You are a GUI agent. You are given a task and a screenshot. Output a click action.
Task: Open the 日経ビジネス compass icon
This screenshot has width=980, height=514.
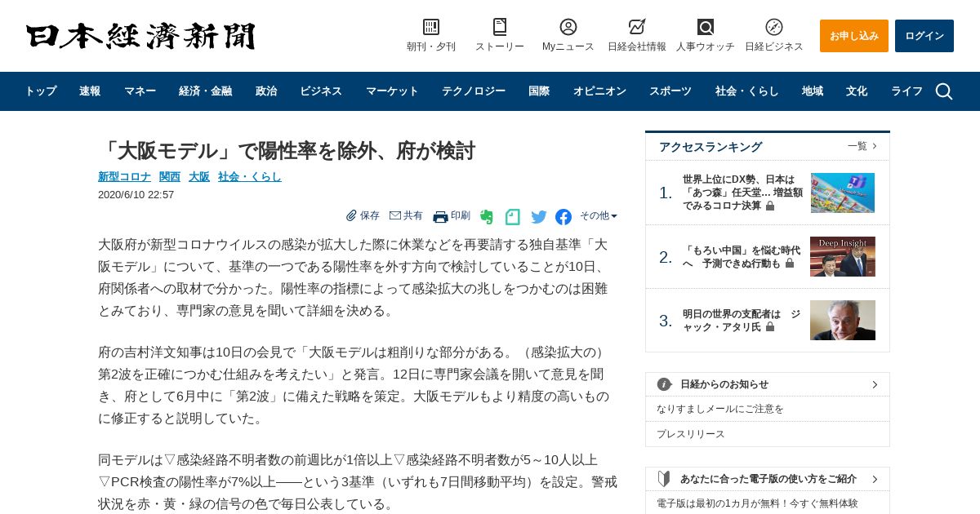point(774,27)
